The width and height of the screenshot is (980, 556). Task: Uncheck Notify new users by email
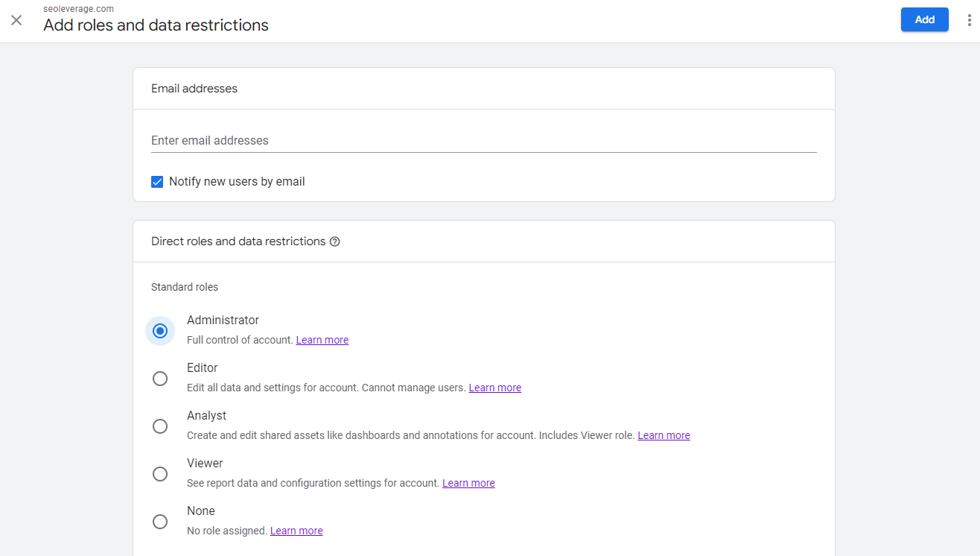157,182
